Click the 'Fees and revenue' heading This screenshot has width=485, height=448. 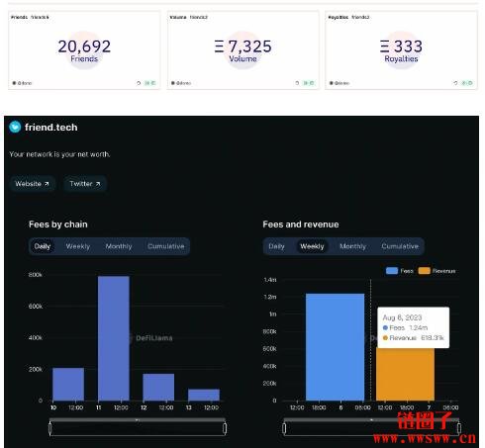click(301, 224)
